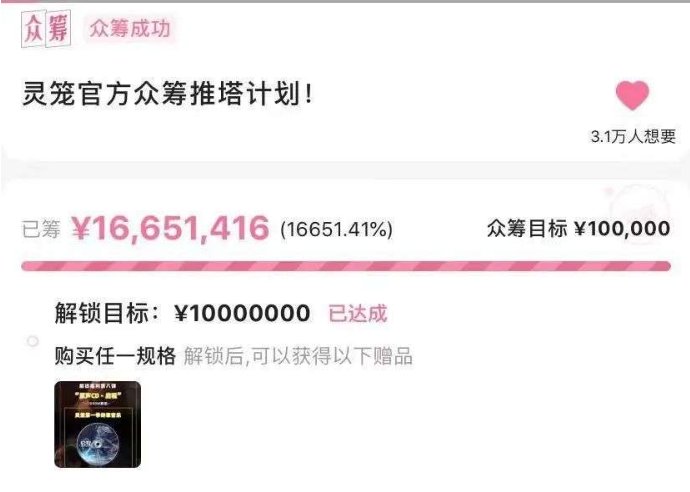The height and width of the screenshot is (492, 690).
Task: Select the ¥10000000 unlock amount
Action: [242, 313]
